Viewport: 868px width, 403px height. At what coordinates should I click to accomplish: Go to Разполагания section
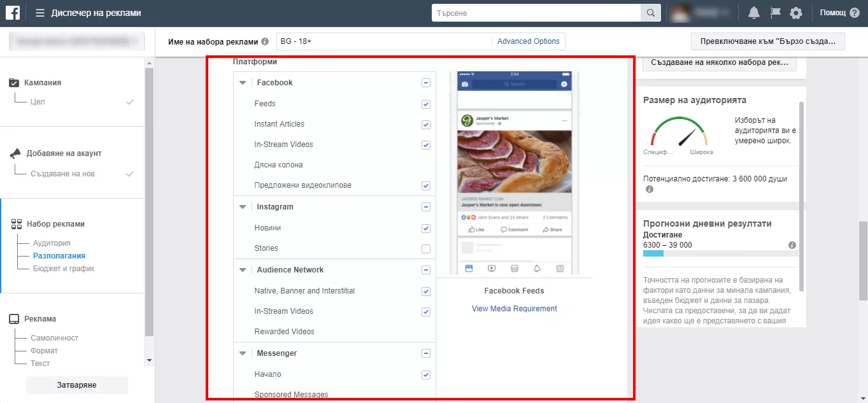tap(59, 256)
